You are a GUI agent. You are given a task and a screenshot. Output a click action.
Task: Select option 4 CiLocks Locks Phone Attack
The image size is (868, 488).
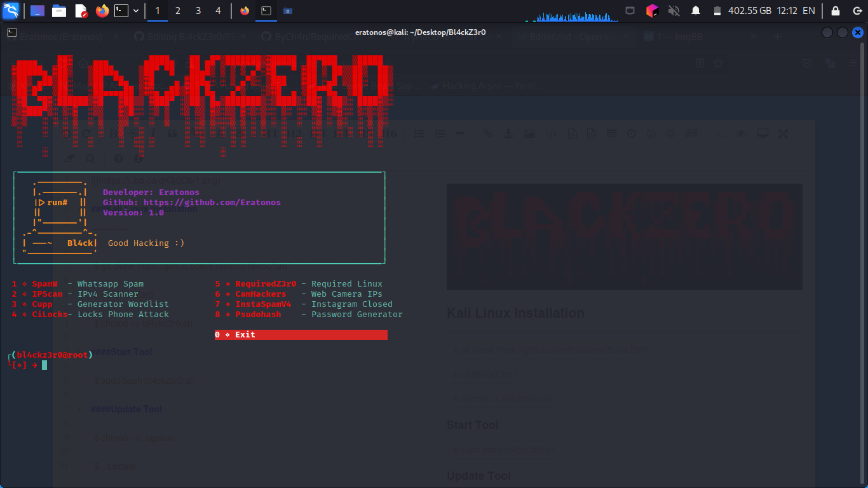click(90, 315)
